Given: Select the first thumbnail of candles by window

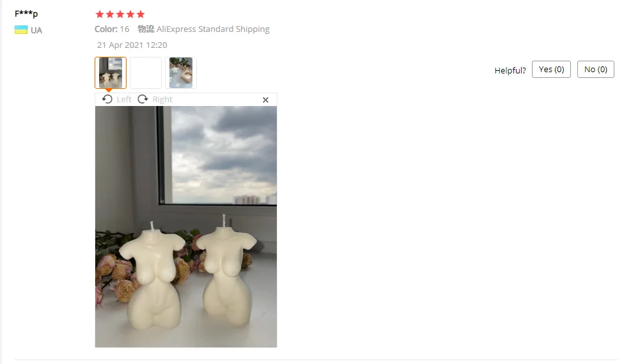Looking at the screenshot, I should [111, 73].
